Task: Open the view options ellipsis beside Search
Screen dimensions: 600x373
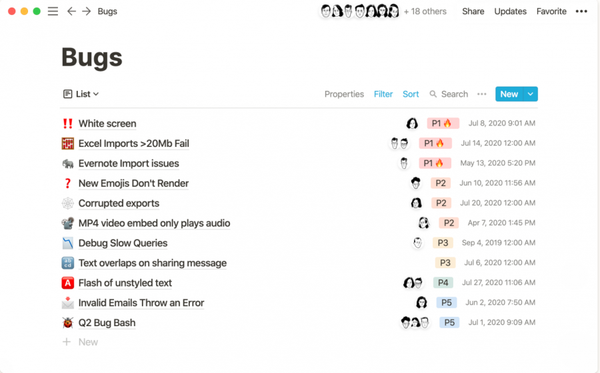Action: click(482, 94)
